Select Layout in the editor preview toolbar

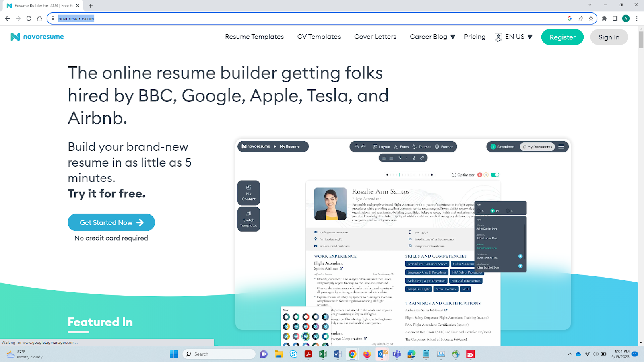click(381, 147)
